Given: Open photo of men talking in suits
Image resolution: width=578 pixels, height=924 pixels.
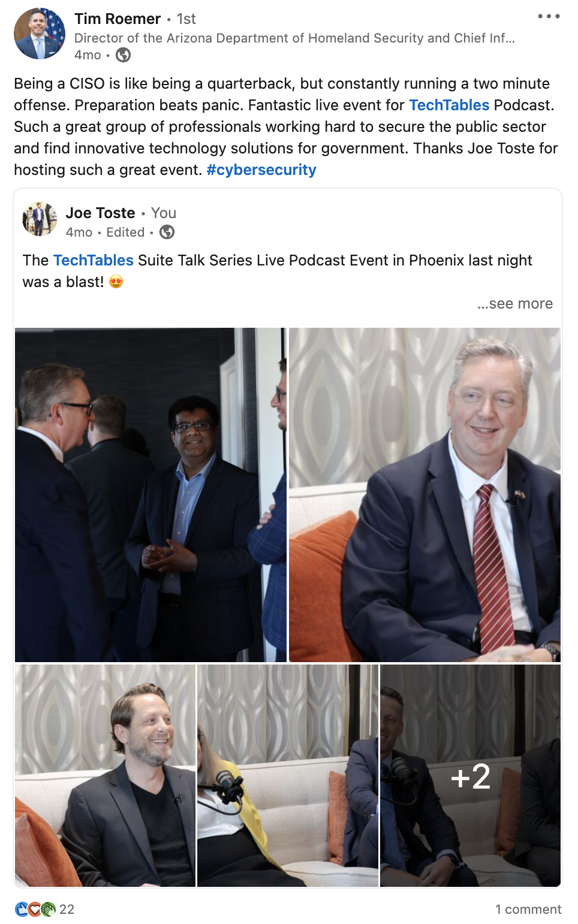Looking at the screenshot, I should (x=150, y=494).
